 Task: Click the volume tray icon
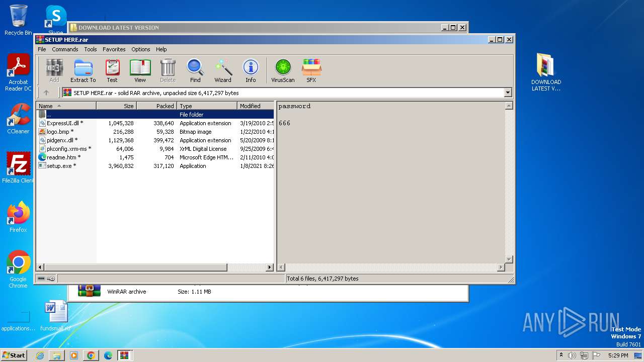click(x=572, y=355)
